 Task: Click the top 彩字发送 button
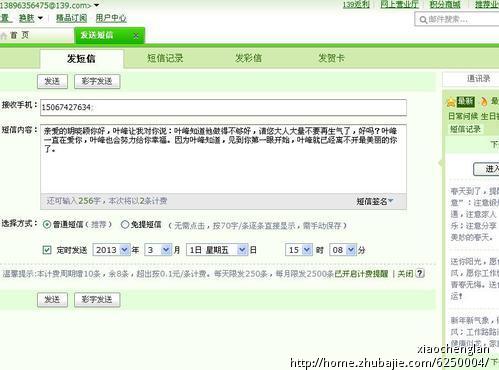pos(97,81)
